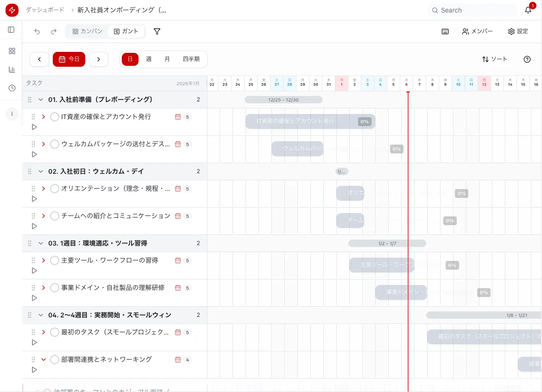Open the clock history sidebar icon
The image size is (542, 392).
click(x=12, y=88)
